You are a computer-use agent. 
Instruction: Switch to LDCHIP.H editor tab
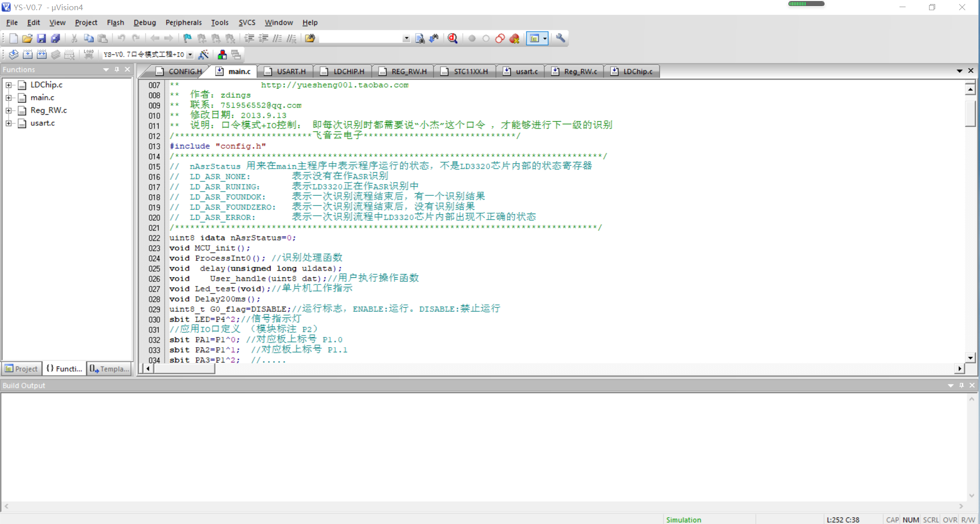342,71
